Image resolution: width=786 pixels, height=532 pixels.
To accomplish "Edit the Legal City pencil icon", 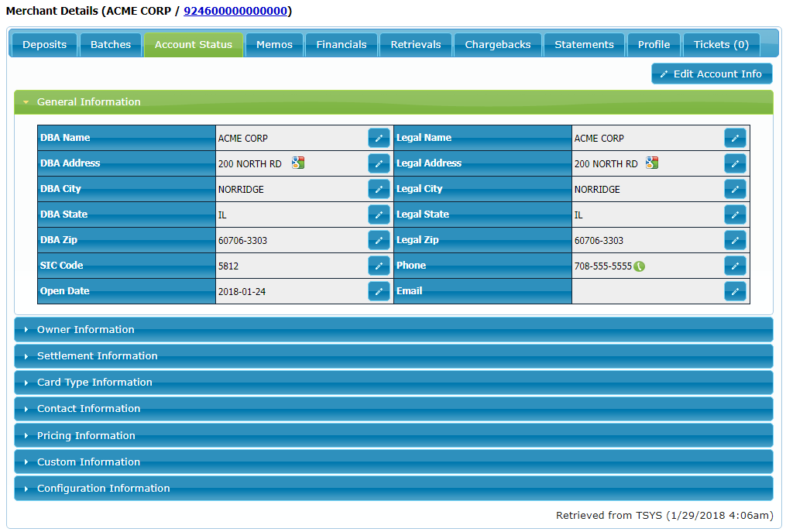I will (735, 189).
